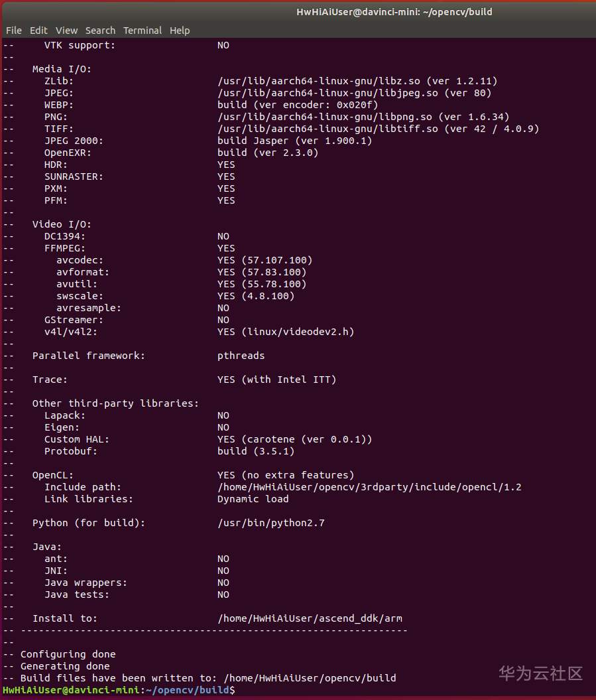Viewport: 596px width, 700px height.
Task: Click the 'Generating done' line
Action: click(x=65, y=666)
